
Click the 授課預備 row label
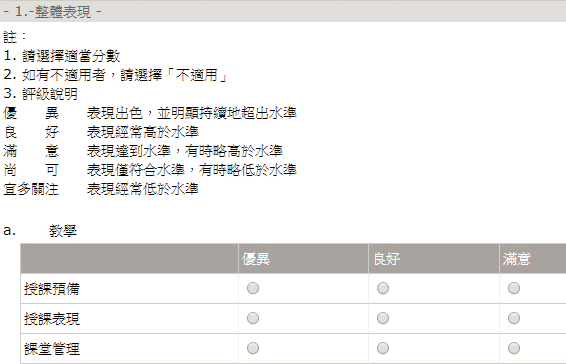pos(52,289)
